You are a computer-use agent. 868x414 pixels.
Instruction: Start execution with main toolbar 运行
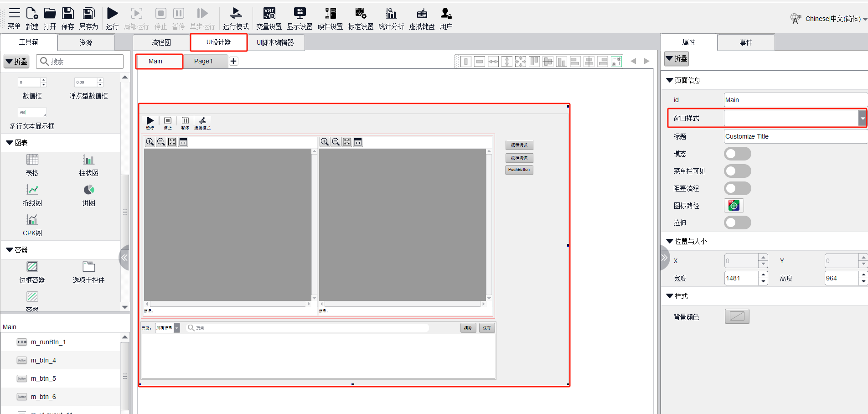pyautogui.click(x=112, y=19)
